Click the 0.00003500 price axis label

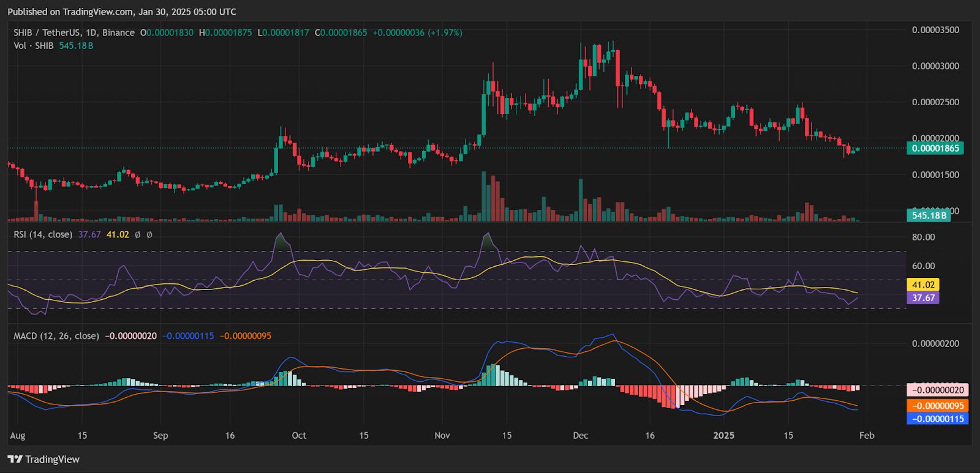pyautogui.click(x=935, y=30)
